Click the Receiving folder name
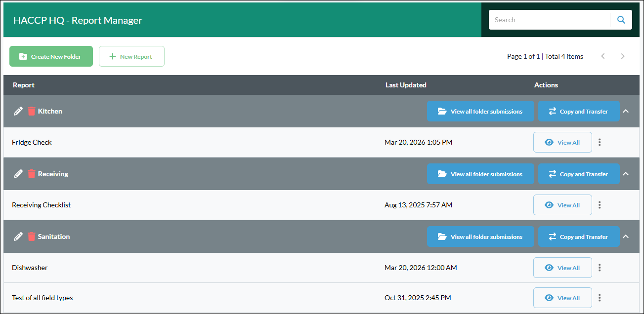 pyautogui.click(x=53, y=174)
